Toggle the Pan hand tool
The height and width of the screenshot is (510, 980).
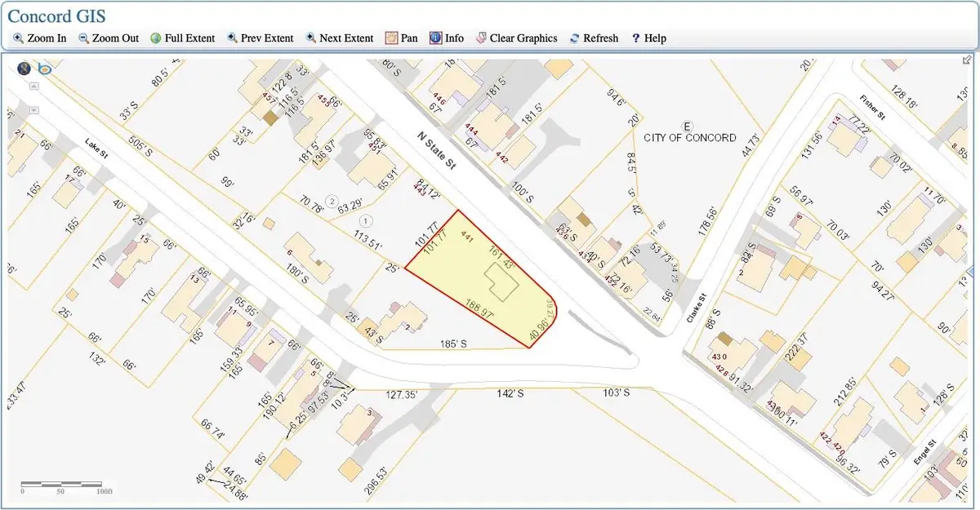pyautogui.click(x=392, y=38)
